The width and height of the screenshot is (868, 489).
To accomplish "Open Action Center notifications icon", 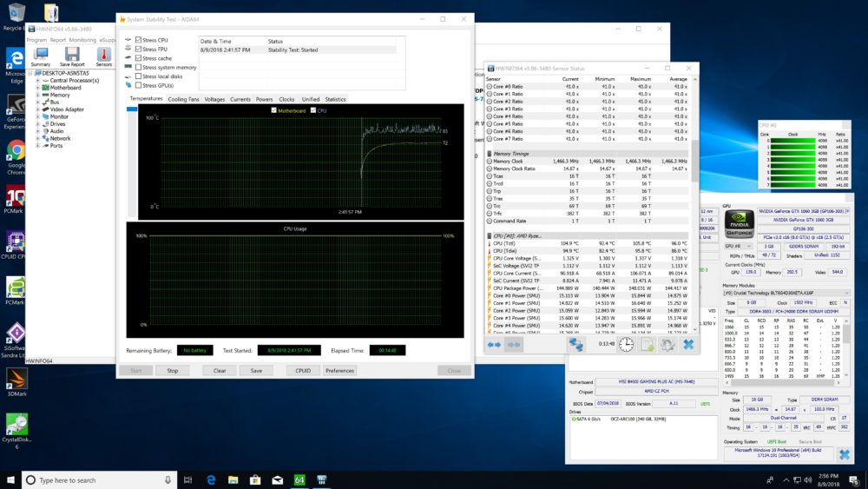I will [x=854, y=480].
